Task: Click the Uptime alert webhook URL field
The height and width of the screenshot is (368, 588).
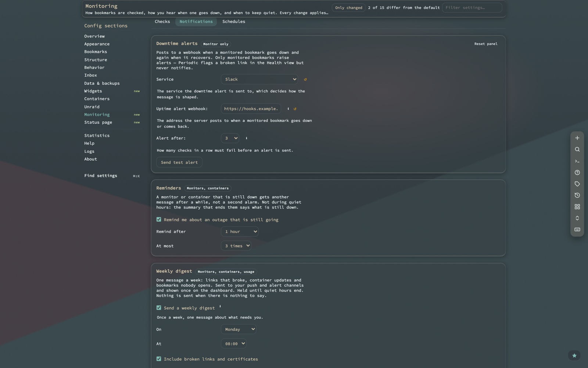Action: pyautogui.click(x=251, y=109)
